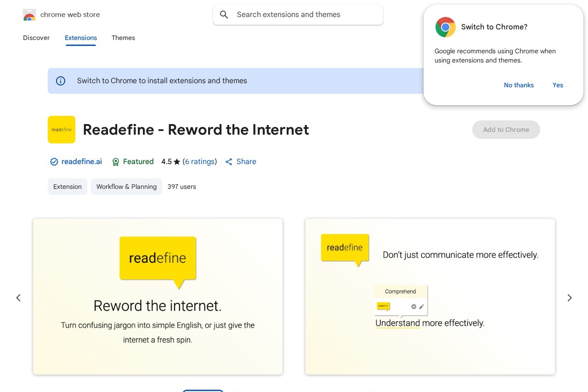Click the Reword the internet screenshot
Screen dimensions: 588x392
[158, 296]
